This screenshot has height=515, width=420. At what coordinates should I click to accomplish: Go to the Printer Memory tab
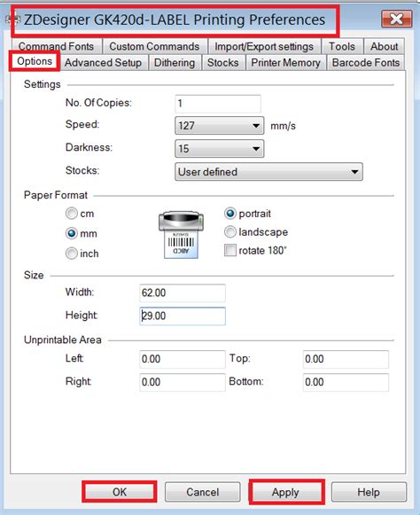click(x=285, y=63)
